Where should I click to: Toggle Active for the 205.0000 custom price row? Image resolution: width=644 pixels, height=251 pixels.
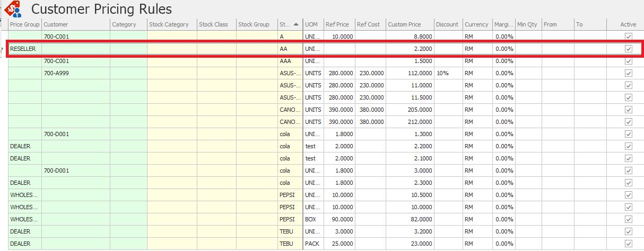(x=629, y=110)
